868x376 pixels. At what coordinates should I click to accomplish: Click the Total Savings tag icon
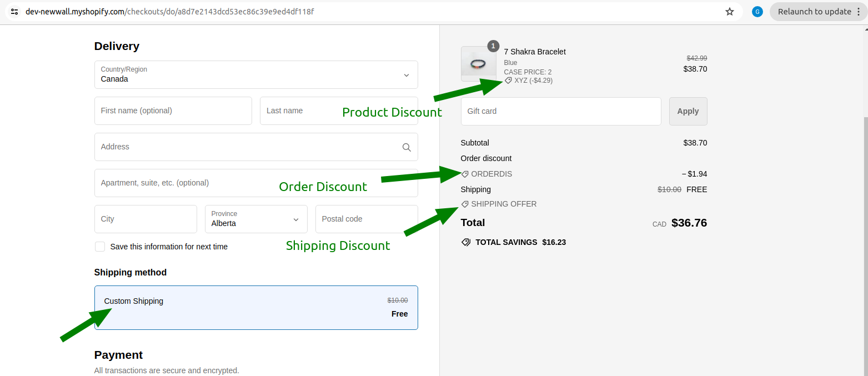pos(466,242)
